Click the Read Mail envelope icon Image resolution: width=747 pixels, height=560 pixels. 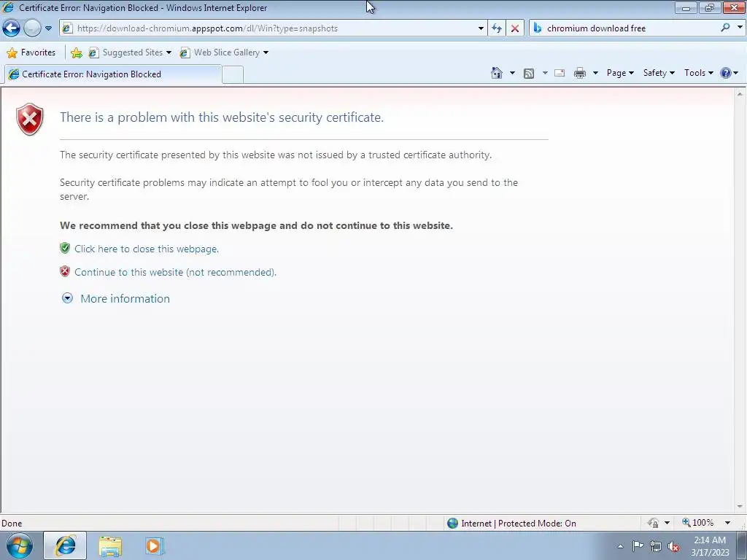point(560,73)
